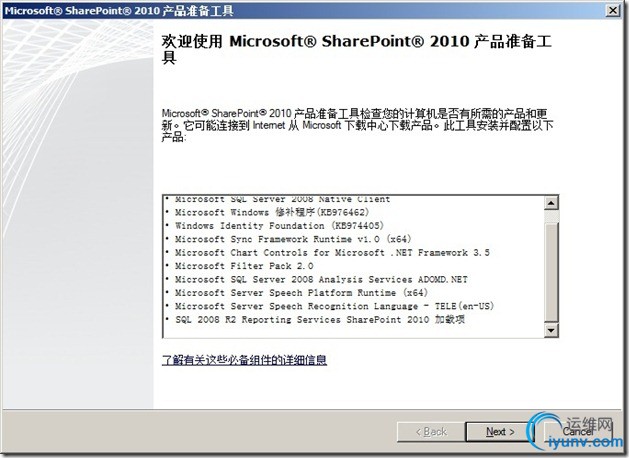Select 'SQL 2008 R2 Reporting Services SharePoint 2010 加载项'
This screenshot has height=458, width=629.
click(x=320, y=320)
